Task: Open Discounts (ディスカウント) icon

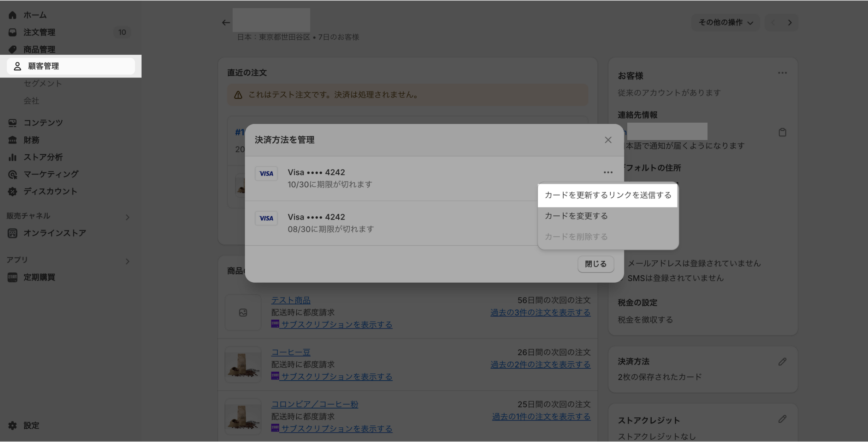Action: tap(12, 192)
